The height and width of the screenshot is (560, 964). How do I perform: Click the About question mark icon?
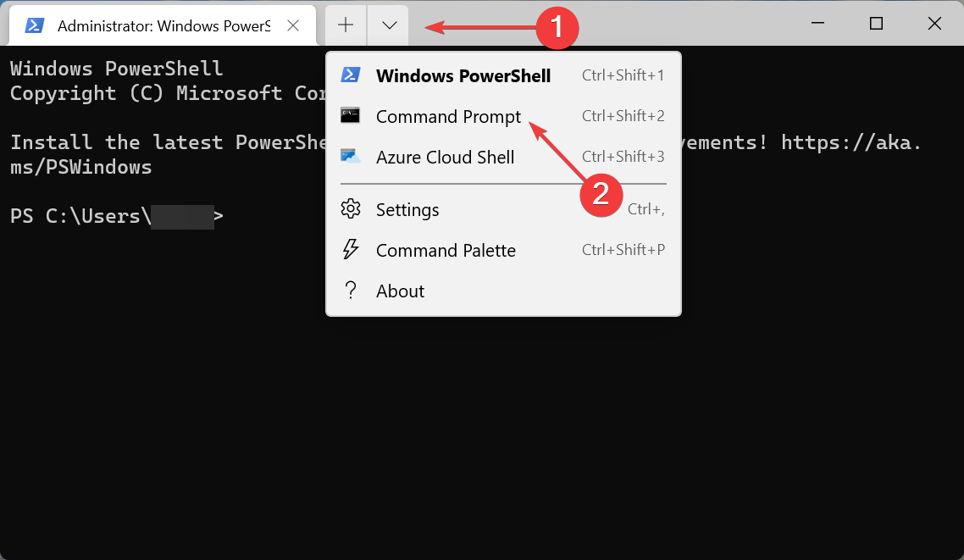click(x=351, y=291)
